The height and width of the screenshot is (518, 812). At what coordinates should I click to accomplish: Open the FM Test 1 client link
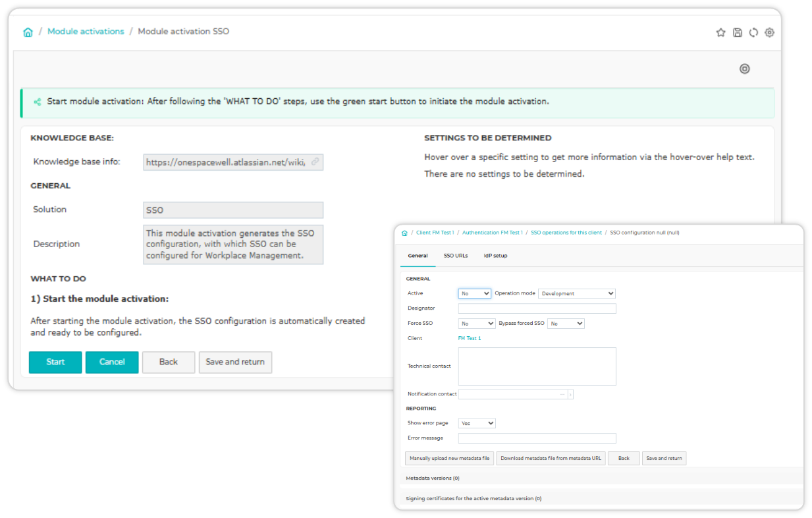click(x=470, y=338)
